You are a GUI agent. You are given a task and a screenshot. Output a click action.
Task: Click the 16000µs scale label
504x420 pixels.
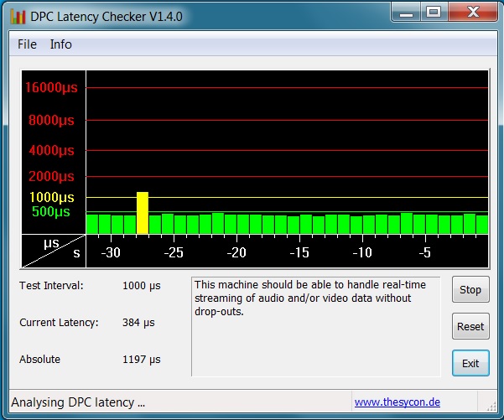point(51,87)
